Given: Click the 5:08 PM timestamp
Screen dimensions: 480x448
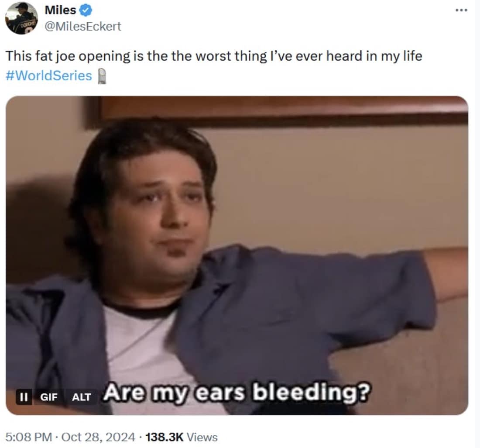Looking at the screenshot, I should click(29, 437).
